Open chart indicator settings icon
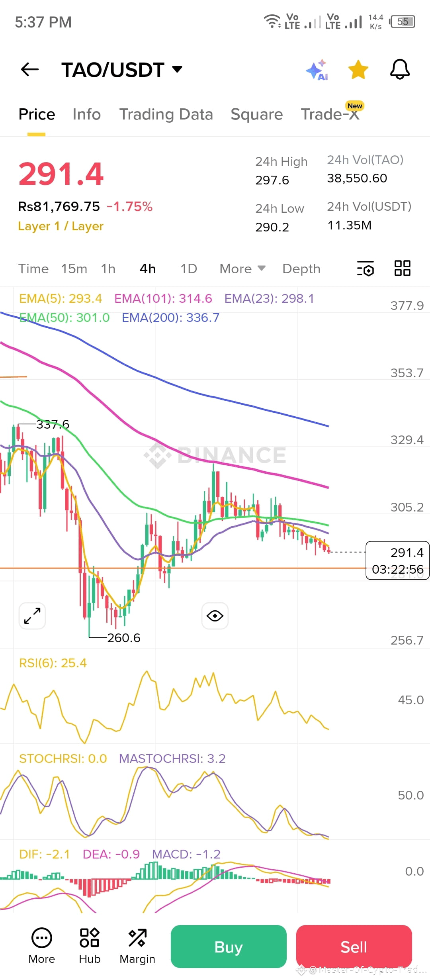 [365, 269]
